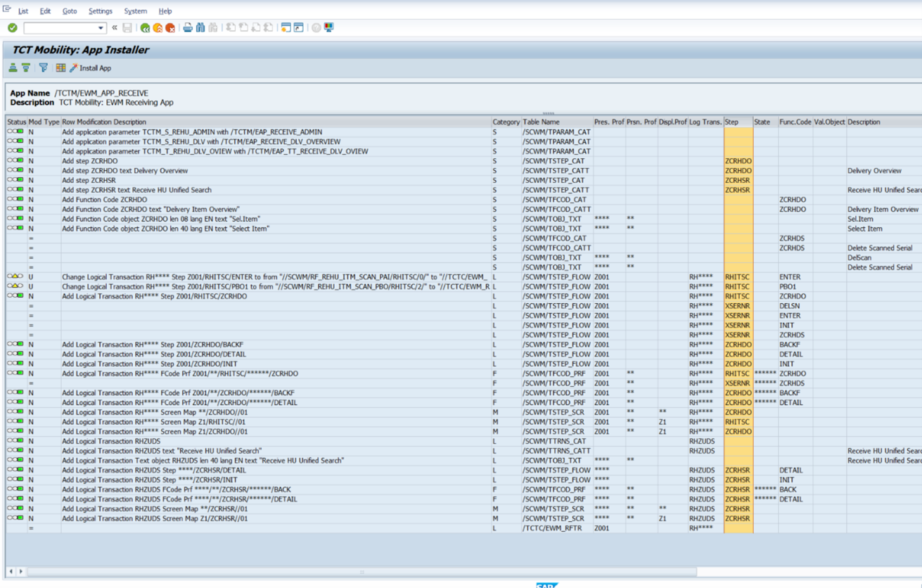Open the transaction command field dropdown
The image size is (922, 588).
point(101,28)
